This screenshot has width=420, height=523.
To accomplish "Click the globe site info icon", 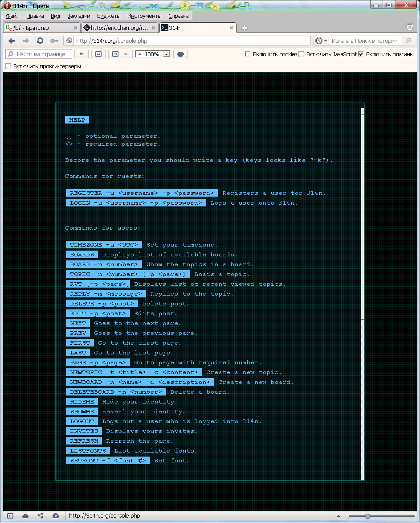I will tap(69, 41).
